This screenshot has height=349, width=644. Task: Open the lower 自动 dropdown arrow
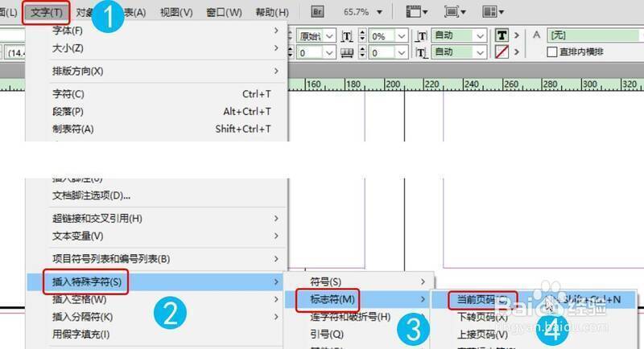[480, 52]
